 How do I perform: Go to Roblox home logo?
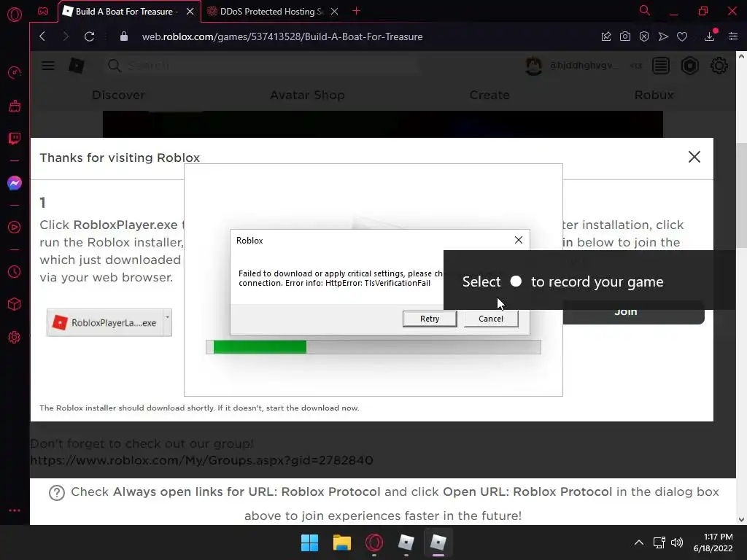(77, 65)
